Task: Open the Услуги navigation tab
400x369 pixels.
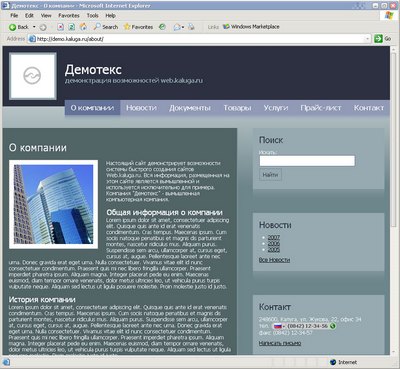Action: click(276, 108)
